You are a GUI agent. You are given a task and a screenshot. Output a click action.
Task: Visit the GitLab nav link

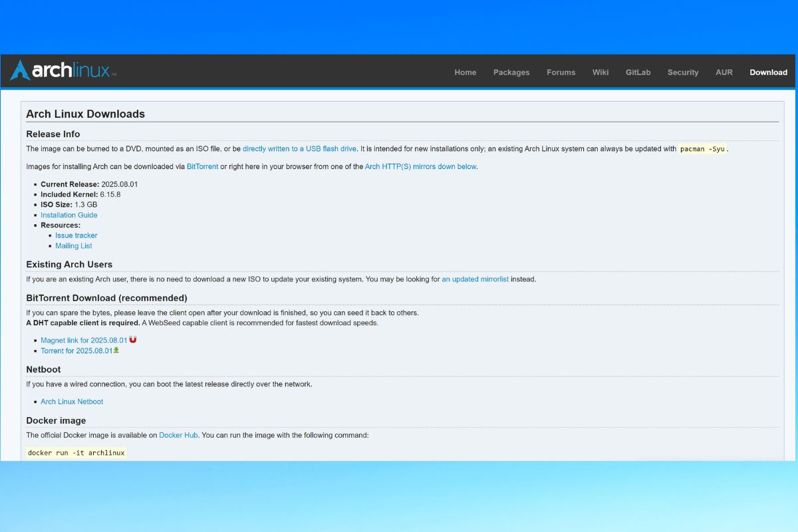(638, 72)
